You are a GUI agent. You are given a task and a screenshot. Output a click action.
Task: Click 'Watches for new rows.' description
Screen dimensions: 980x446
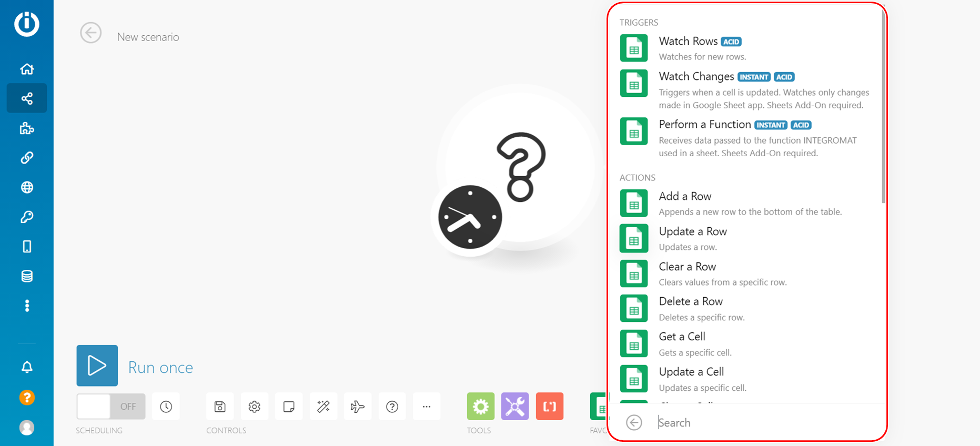[702, 57]
